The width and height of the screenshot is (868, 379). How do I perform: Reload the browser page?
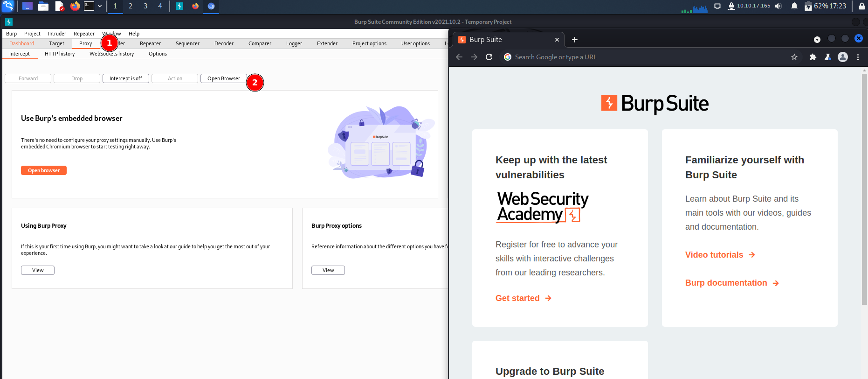point(489,57)
